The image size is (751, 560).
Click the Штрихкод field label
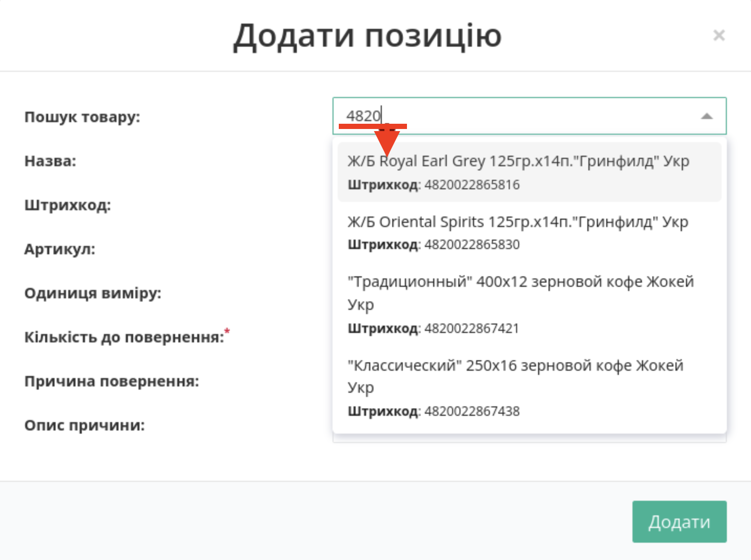point(68,205)
